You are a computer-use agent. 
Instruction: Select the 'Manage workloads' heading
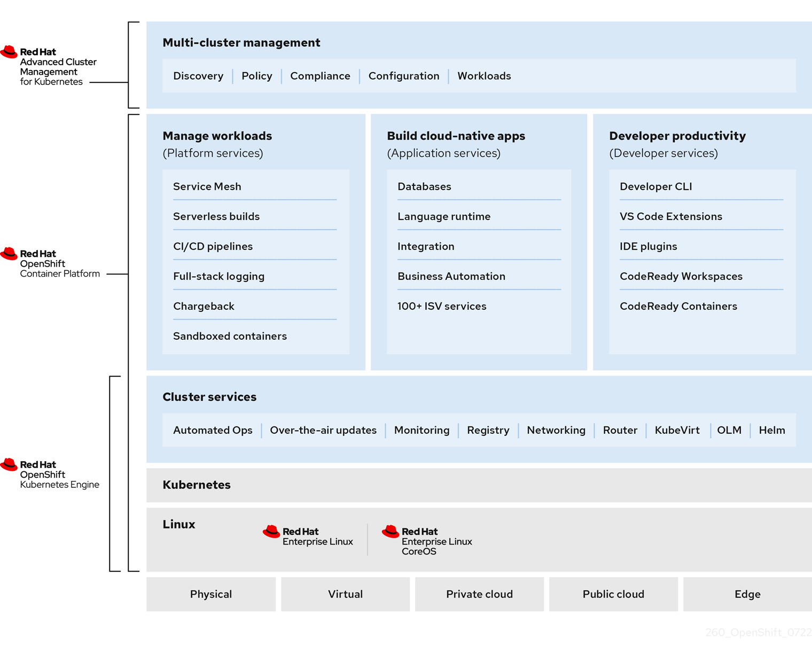217,136
